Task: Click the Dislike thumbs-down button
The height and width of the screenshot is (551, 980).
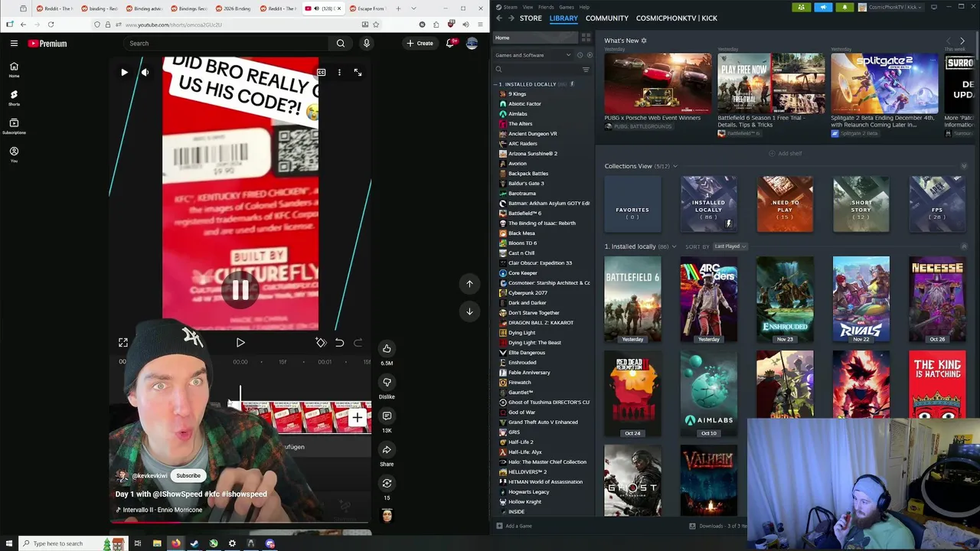Action: pos(387,383)
